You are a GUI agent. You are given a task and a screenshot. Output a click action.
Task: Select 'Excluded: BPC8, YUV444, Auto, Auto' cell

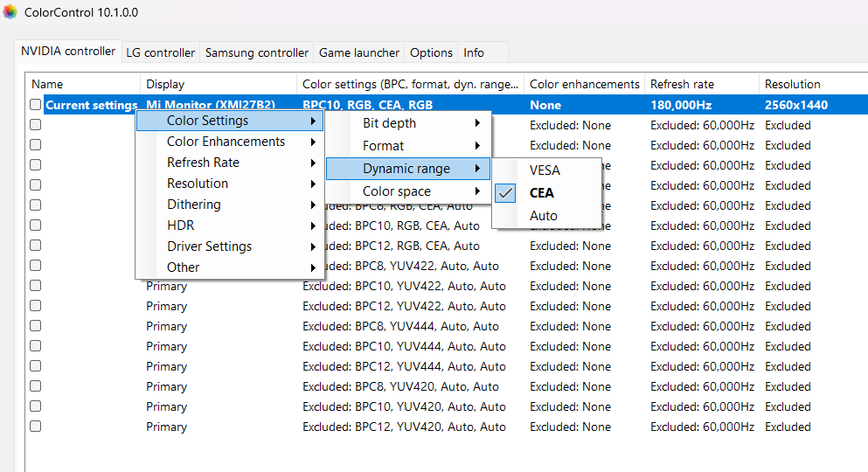401,327
